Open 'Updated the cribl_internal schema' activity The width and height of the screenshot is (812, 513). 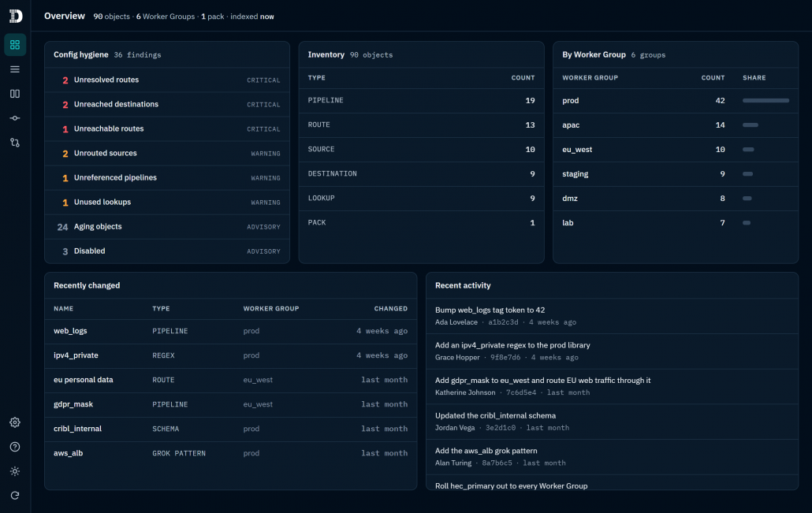[612, 422]
